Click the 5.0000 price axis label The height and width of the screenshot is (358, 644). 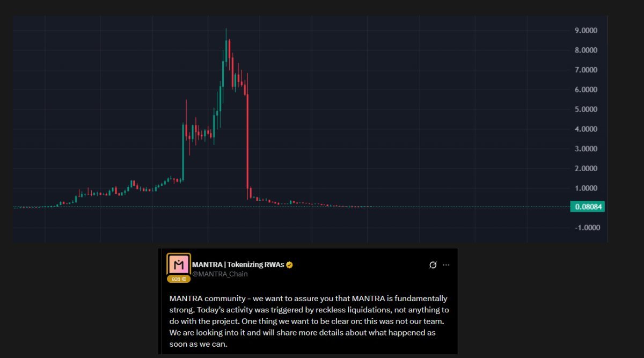pyautogui.click(x=586, y=109)
